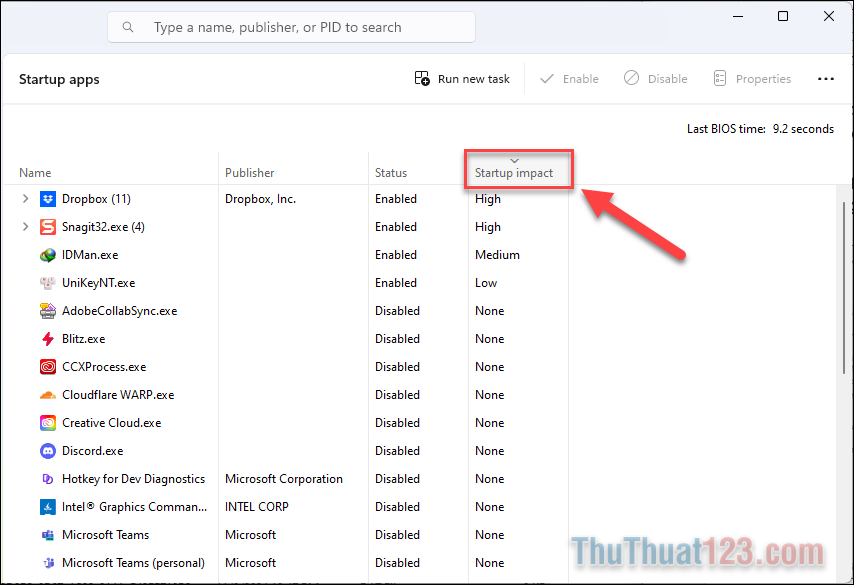Click the Creative Cloud.exe icon

pos(48,423)
